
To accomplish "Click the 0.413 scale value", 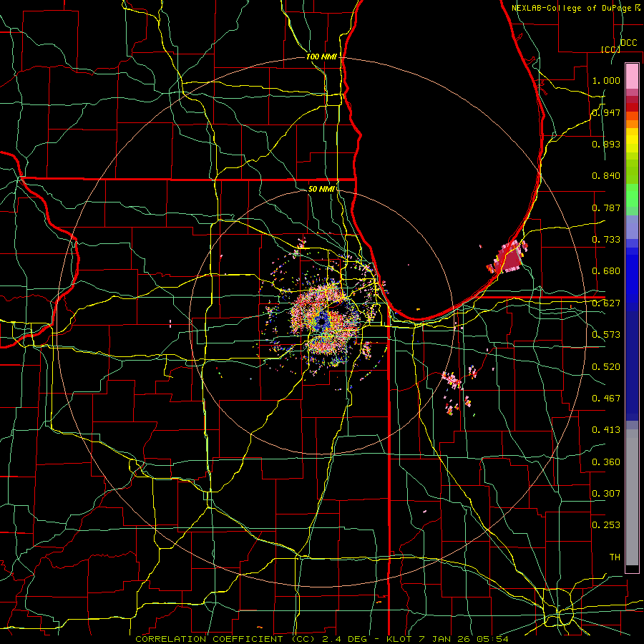I will [x=606, y=430].
